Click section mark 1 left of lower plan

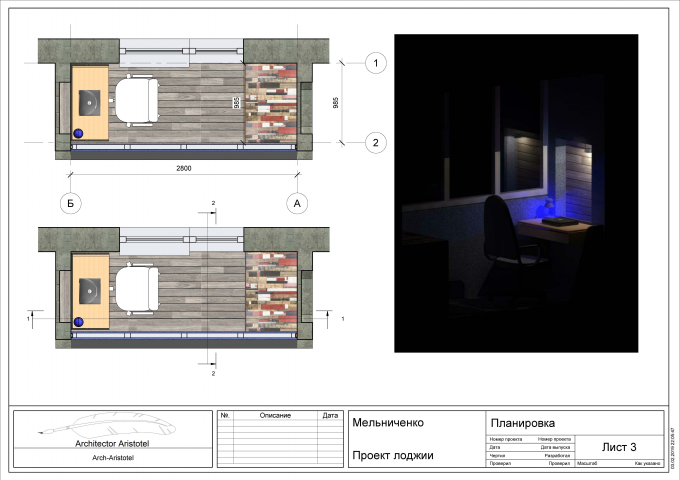[29, 319]
